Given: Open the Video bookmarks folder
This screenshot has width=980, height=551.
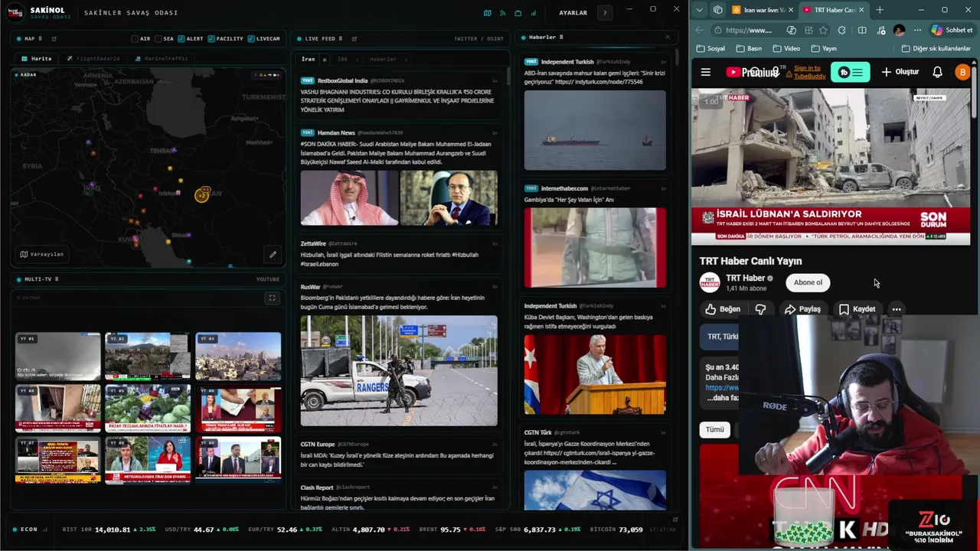Looking at the screenshot, I should pos(786,48).
